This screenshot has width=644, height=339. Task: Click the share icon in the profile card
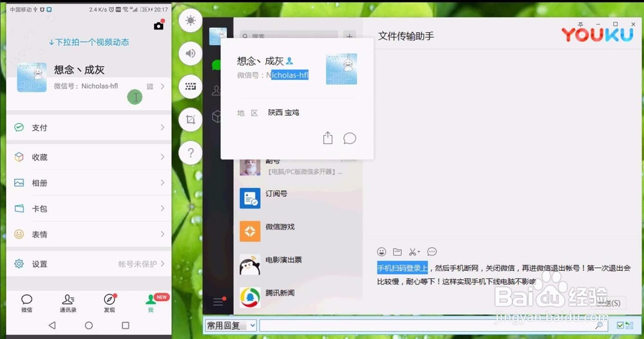pyautogui.click(x=328, y=138)
